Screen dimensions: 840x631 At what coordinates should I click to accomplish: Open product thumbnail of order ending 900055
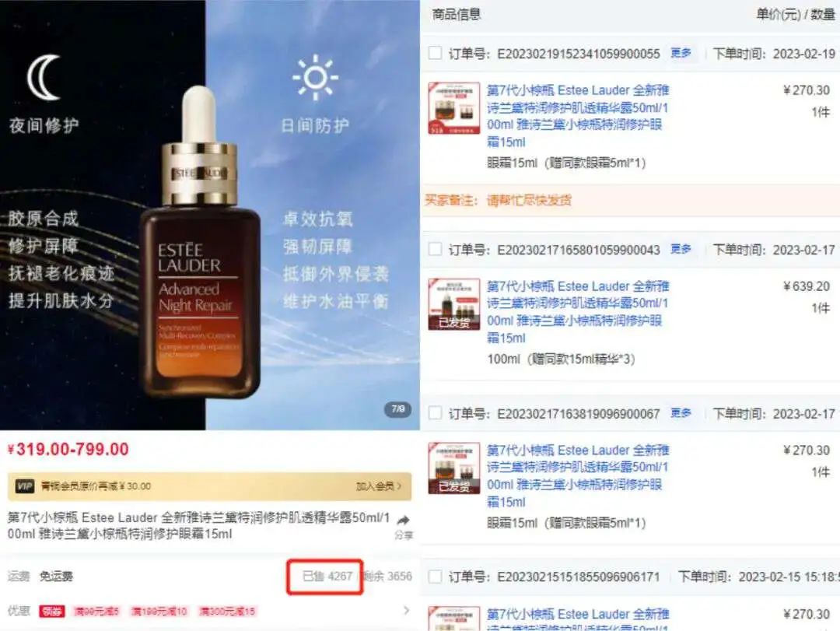453,107
